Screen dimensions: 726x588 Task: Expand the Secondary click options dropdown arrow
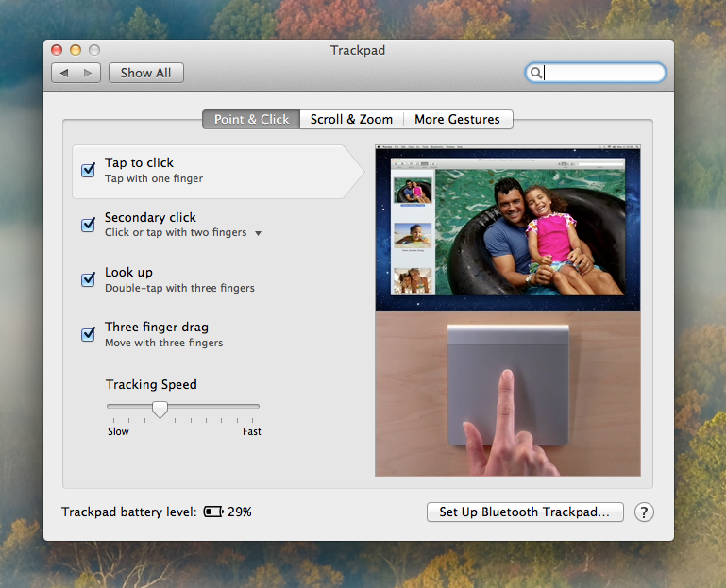(x=259, y=233)
